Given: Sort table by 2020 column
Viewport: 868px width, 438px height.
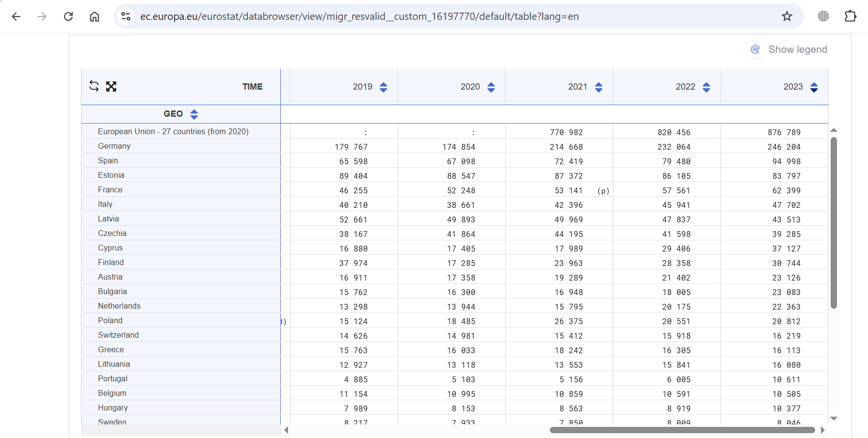Looking at the screenshot, I should (x=491, y=87).
